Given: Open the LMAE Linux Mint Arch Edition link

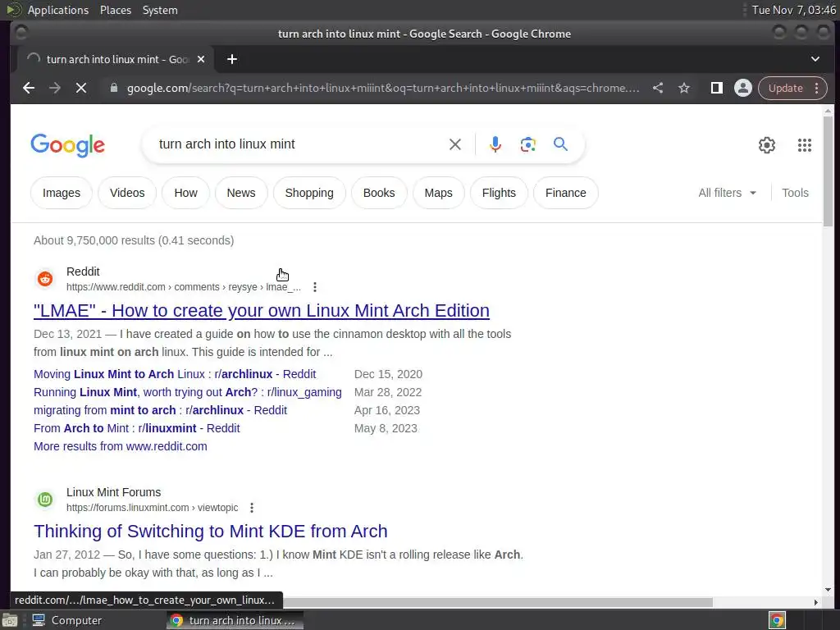Looking at the screenshot, I should 262,311.
